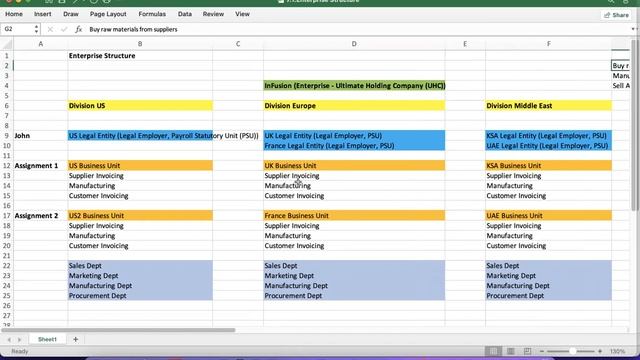This screenshot has width=640, height=360.
Task: Select the 'US Business Unit' cell
Action: point(140,166)
